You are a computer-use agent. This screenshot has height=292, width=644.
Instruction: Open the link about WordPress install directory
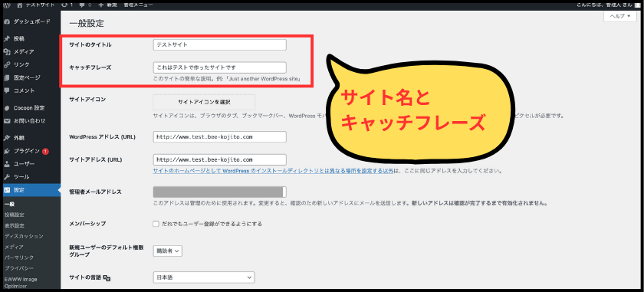273,171
